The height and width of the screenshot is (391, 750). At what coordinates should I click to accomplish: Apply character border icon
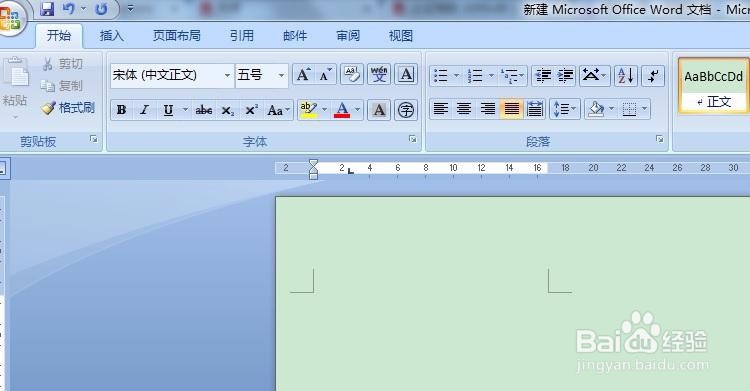point(406,75)
